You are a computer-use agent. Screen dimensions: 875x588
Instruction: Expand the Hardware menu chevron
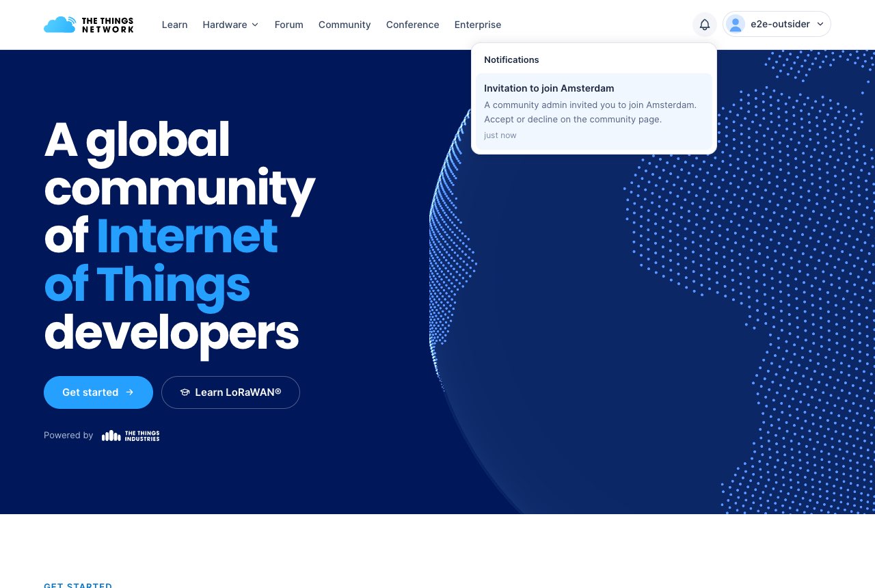(x=255, y=25)
